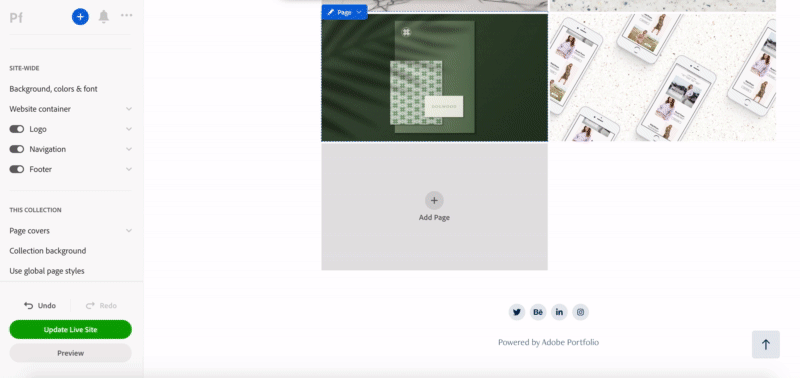Click the Redo text label
Viewport: 800px width, 378px height.
coord(108,306)
